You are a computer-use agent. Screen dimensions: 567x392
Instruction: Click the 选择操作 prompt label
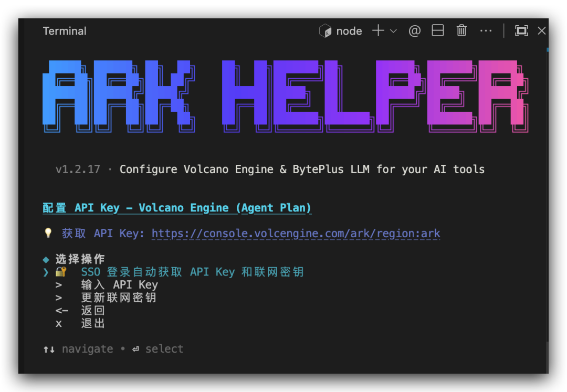(x=80, y=259)
